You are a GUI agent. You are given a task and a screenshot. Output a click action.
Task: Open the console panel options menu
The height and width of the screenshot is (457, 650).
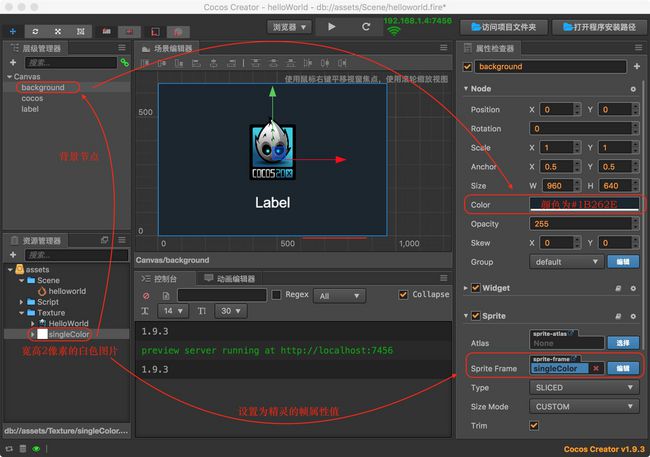(x=444, y=278)
